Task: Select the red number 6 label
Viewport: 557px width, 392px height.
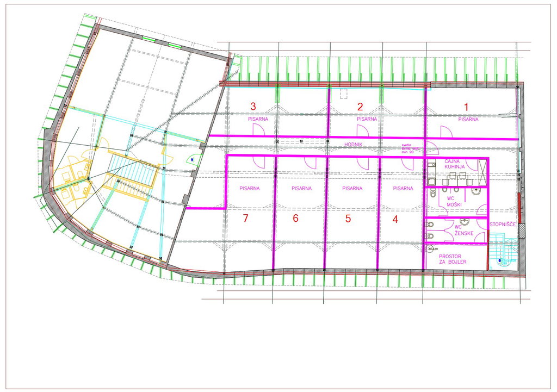Action: coord(296,219)
